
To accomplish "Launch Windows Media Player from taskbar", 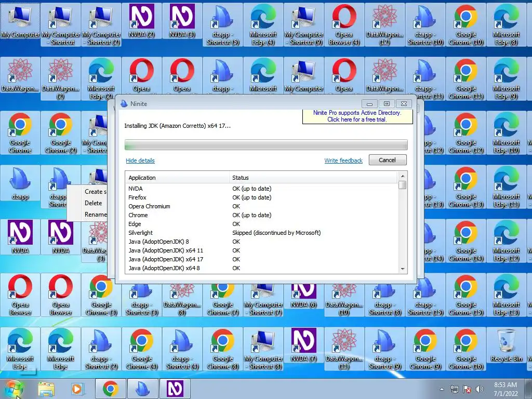I will [x=77, y=389].
